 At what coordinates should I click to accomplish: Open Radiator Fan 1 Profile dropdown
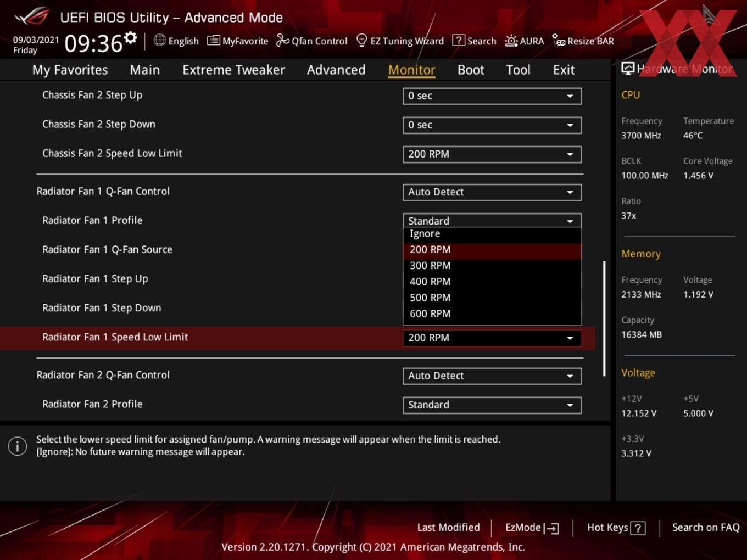pyautogui.click(x=492, y=220)
